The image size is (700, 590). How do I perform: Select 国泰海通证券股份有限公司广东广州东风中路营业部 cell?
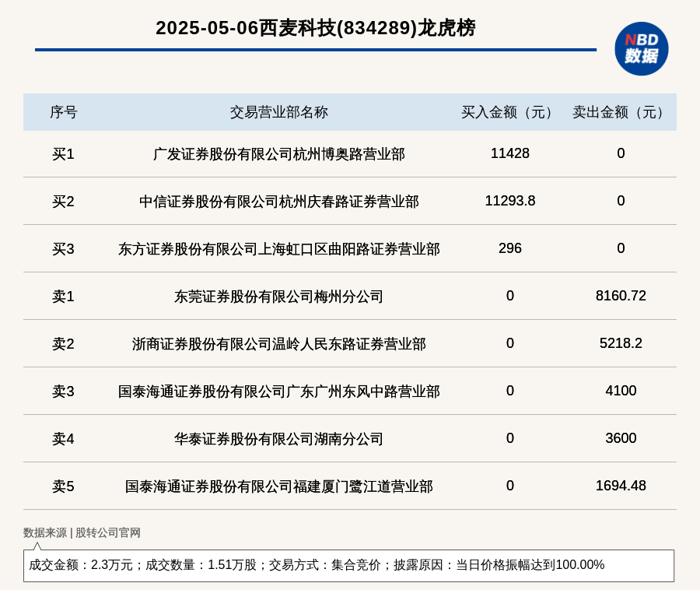pos(279,392)
